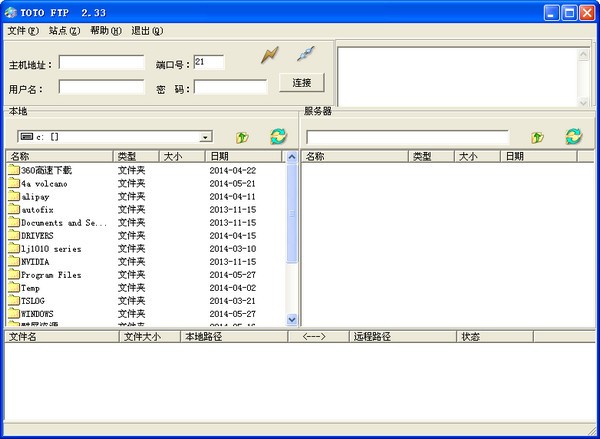Viewport: 600px width, 439px height.
Task: Click date 2014-05-21 of 4a volcano
Action: click(233, 183)
